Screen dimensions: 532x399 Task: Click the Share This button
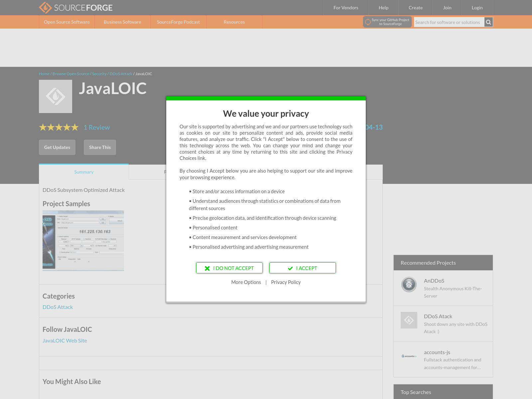click(x=100, y=147)
